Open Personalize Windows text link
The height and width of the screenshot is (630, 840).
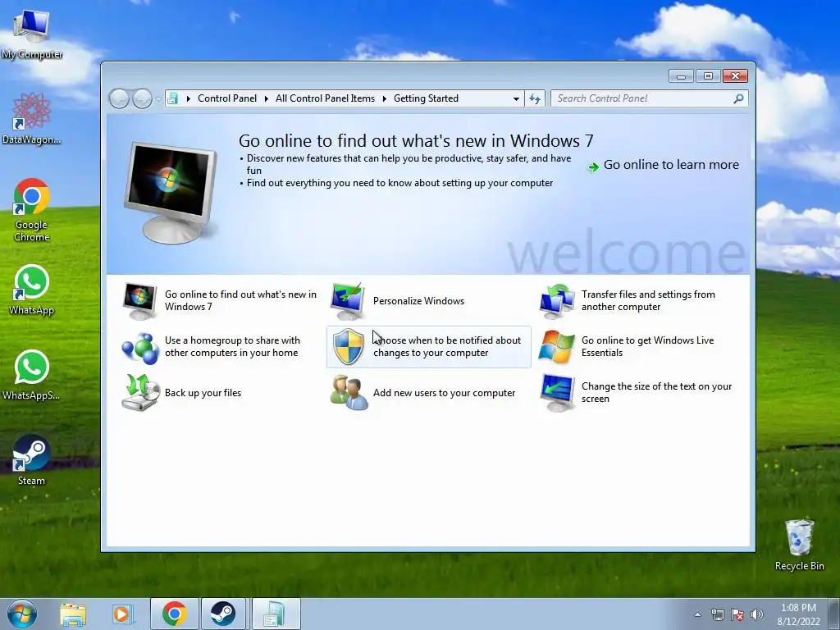(418, 300)
